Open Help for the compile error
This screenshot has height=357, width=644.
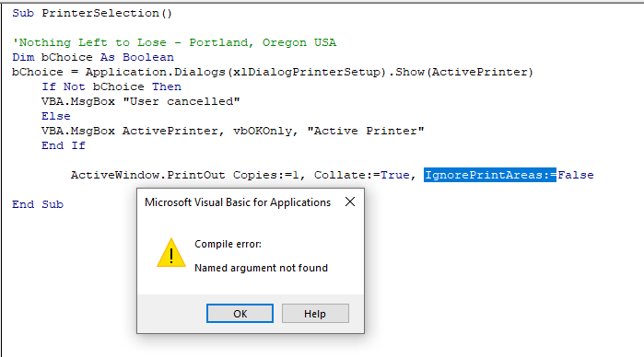pos(315,314)
